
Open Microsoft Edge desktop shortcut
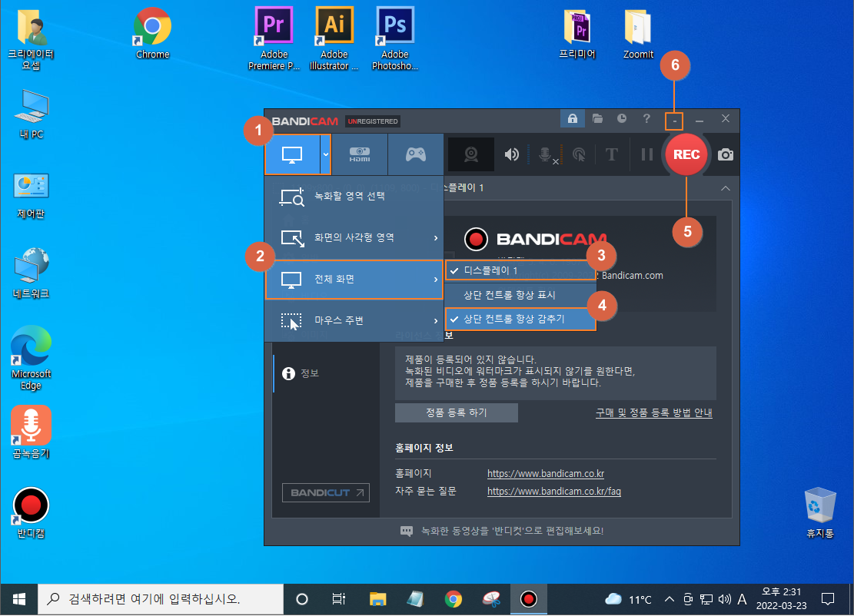click(31, 358)
